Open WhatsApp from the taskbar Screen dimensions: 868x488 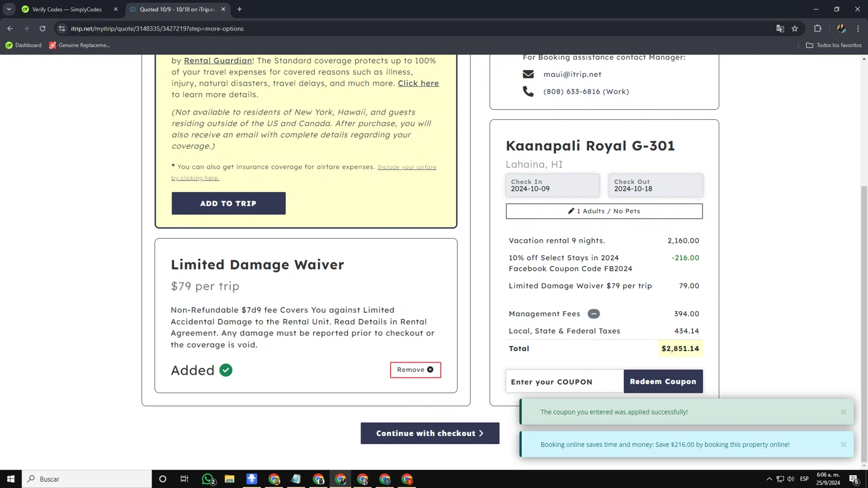(x=208, y=479)
